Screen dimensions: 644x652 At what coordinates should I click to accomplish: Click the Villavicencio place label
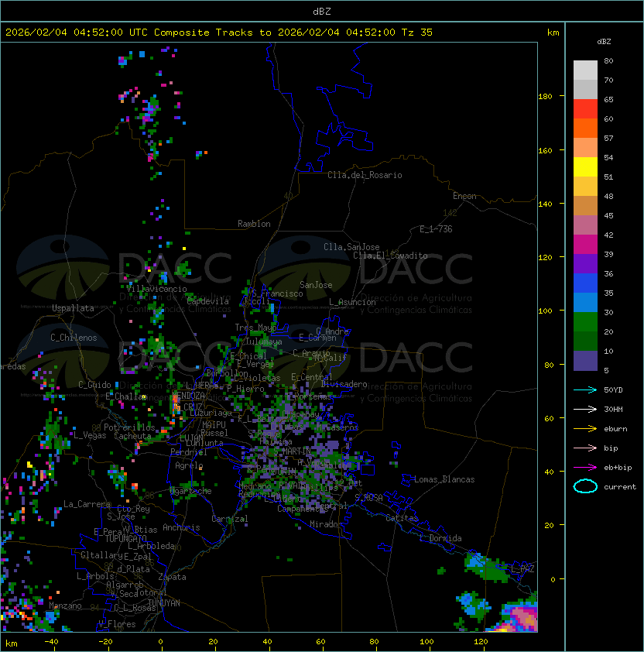[156, 289]
